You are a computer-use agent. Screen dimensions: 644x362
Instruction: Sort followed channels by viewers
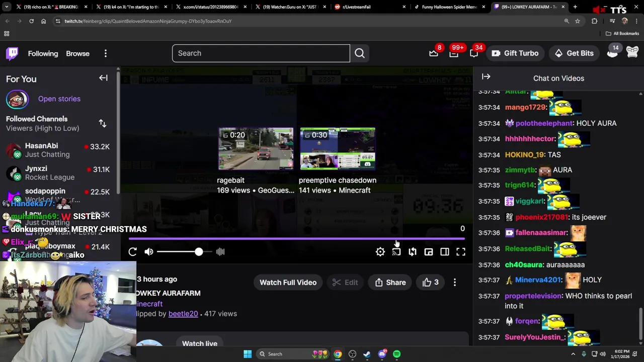(103, 123)
